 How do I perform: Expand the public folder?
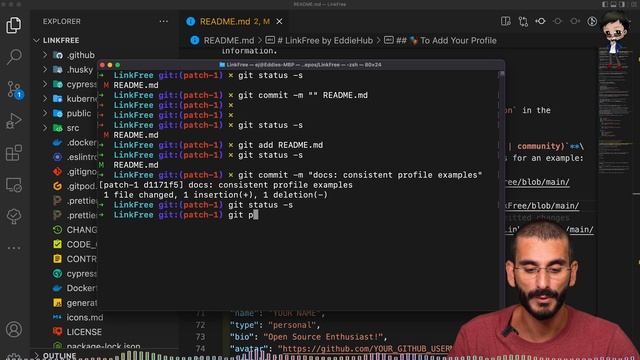(79, 113)
